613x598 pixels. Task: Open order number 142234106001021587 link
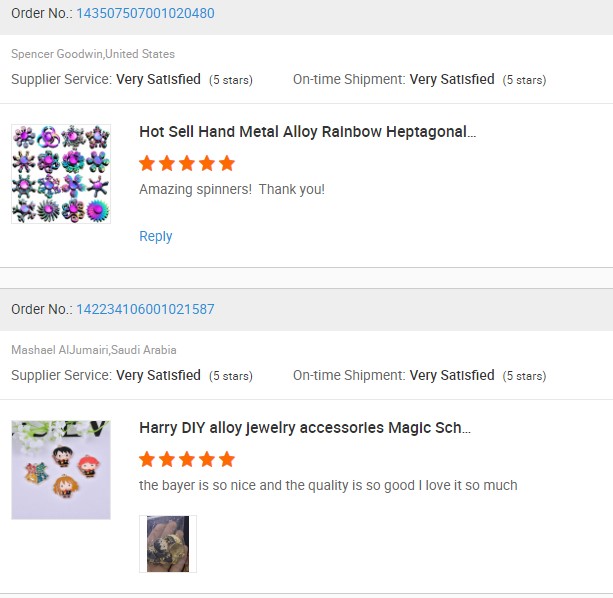[x=145, y=309]
